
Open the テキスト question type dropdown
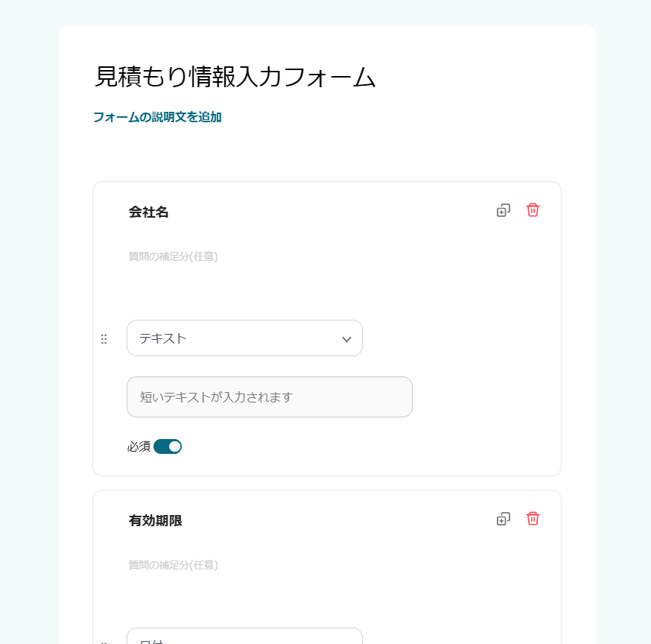[x=244, y=338]
